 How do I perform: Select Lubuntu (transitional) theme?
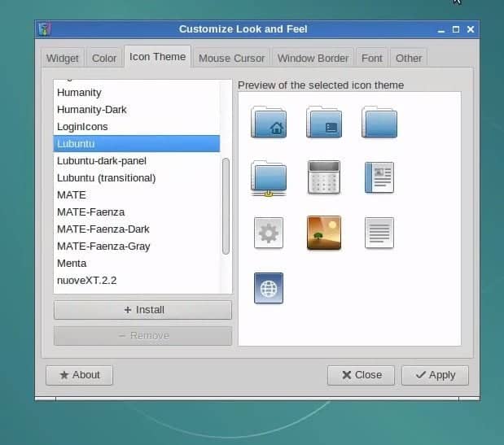(x=137, y=178)
